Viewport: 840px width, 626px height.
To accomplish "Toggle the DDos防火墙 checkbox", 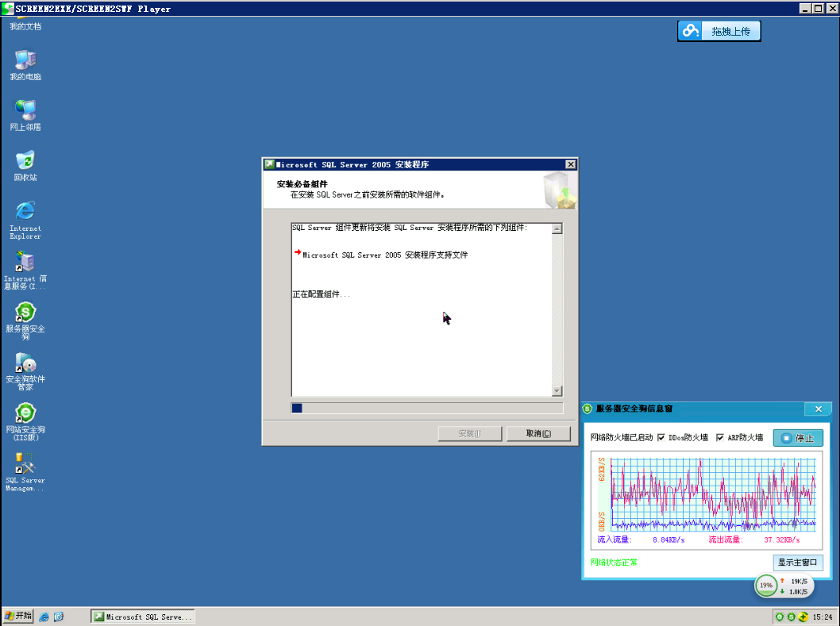I will tap(661, 437).
